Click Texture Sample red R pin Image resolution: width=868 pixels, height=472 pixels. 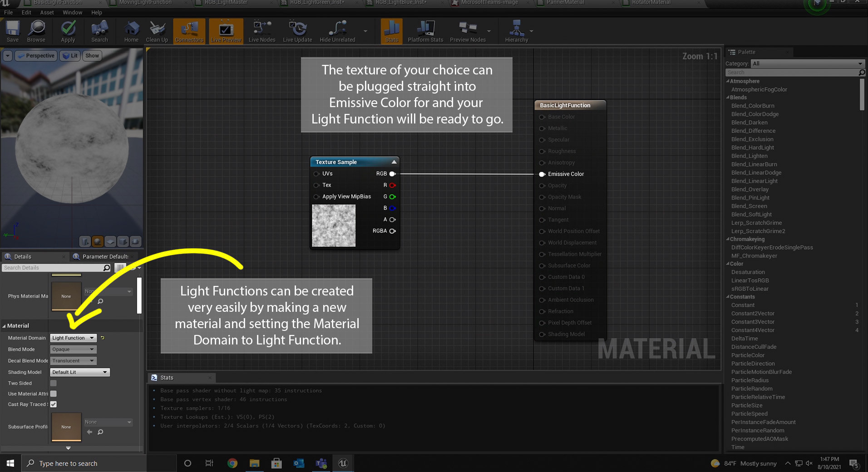(393, 185)
